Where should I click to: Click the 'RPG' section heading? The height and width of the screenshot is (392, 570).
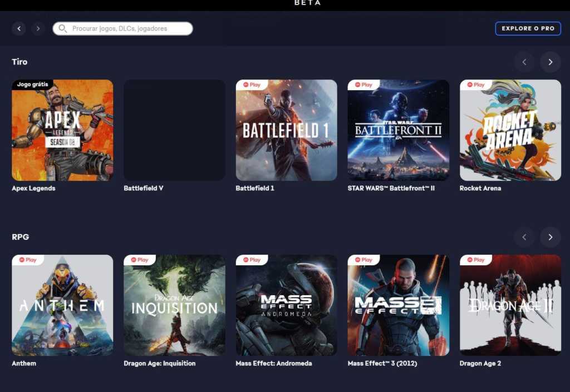21,237
